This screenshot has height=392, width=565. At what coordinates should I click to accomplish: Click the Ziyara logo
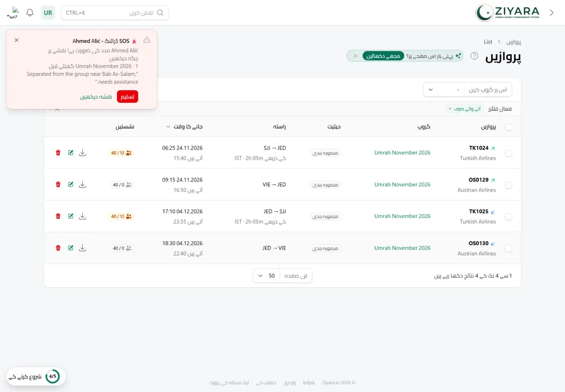point(508,13)
